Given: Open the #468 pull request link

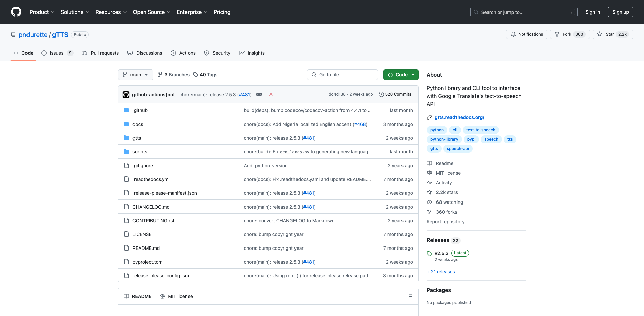Looking at the screenshot, I should pyautogui.click(x=360, y=124).
